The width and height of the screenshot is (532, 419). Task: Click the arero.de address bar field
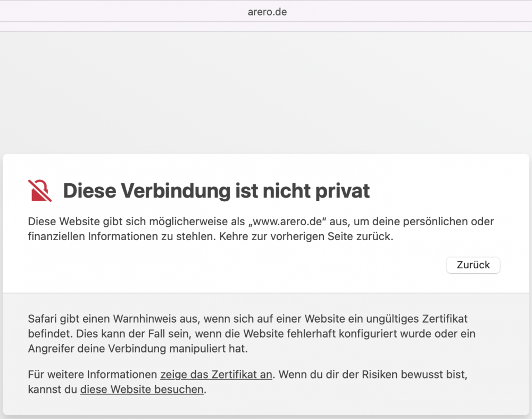(267, 12)
